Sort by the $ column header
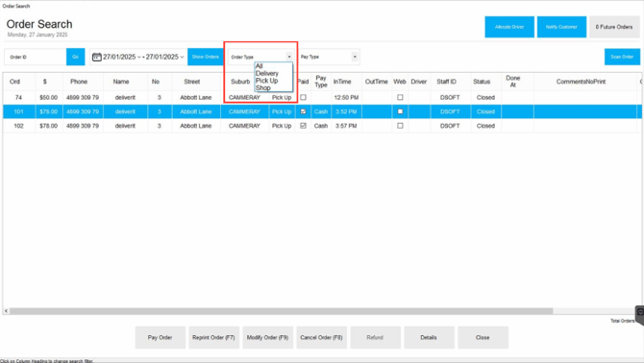 [x=45, y=82]
